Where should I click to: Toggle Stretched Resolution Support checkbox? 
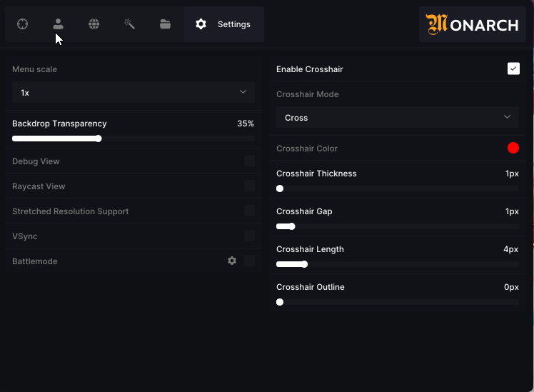pyautogui.click(x=249, y=211)
